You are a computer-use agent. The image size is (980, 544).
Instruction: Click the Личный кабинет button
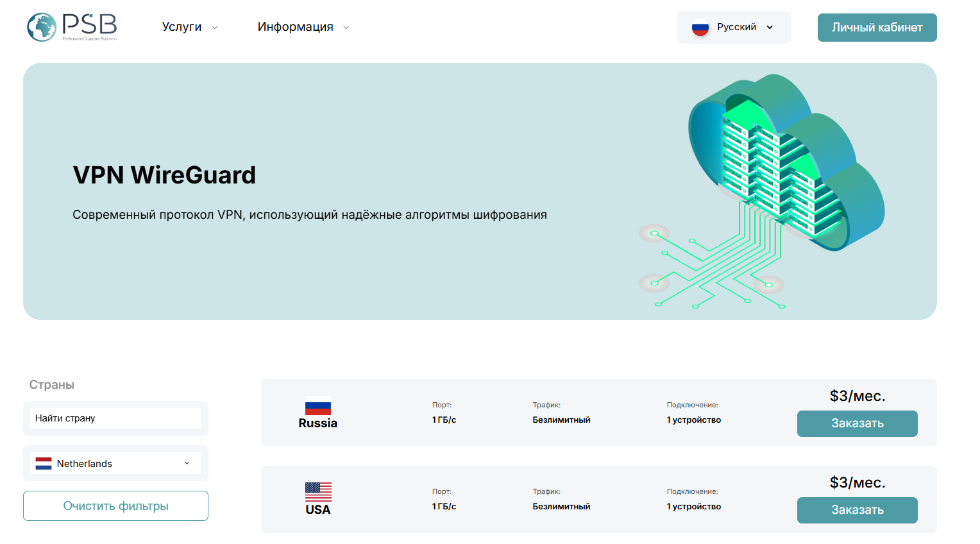[x=877, y=28]
